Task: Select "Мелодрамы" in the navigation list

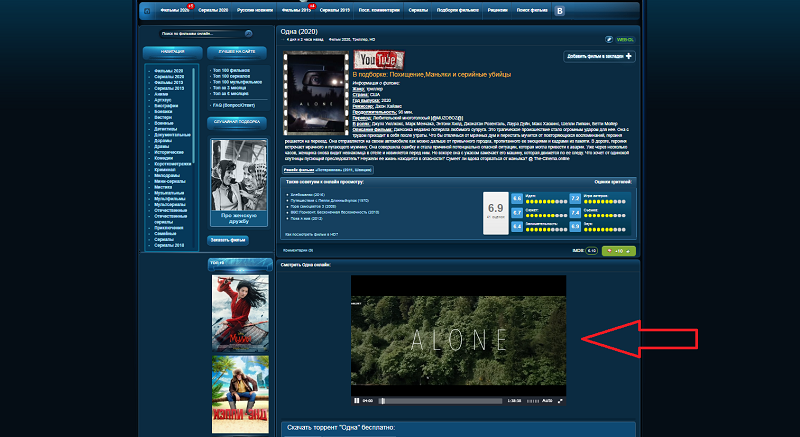Action: point(166,175)
